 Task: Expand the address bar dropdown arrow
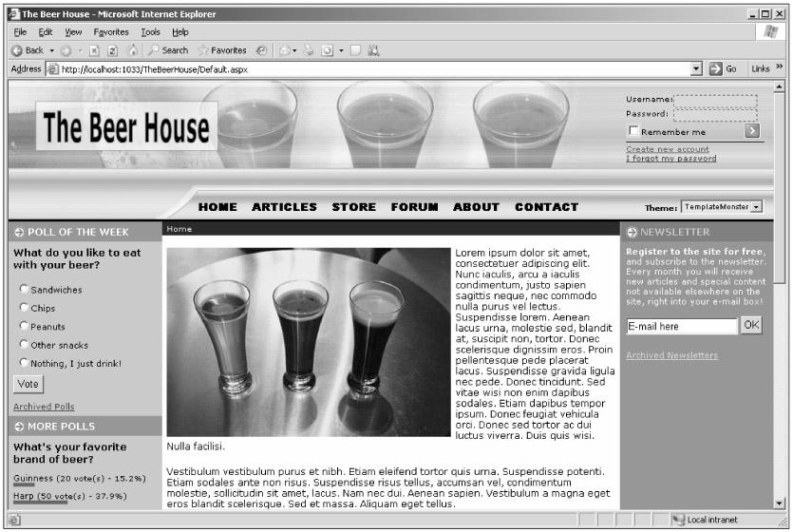click(x=698, y=69)
